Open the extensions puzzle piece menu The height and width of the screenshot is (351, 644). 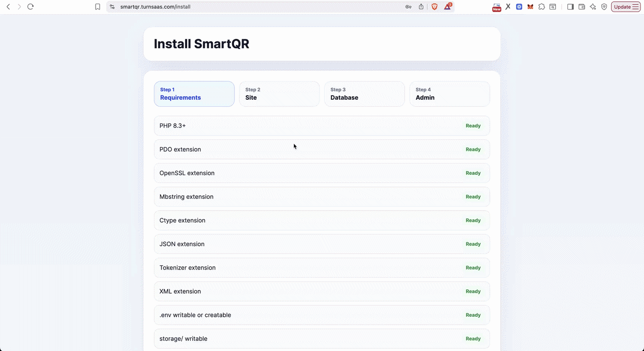[541, 7]
